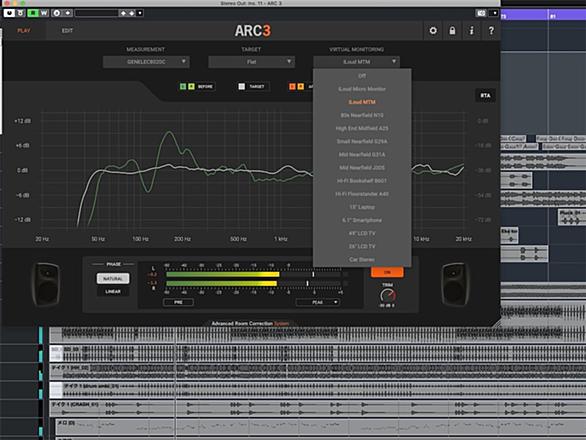The width and height of the screenshot is (586, 440).
Task: Toggle the RTA analyzer button
Action: tap(485, 96)
